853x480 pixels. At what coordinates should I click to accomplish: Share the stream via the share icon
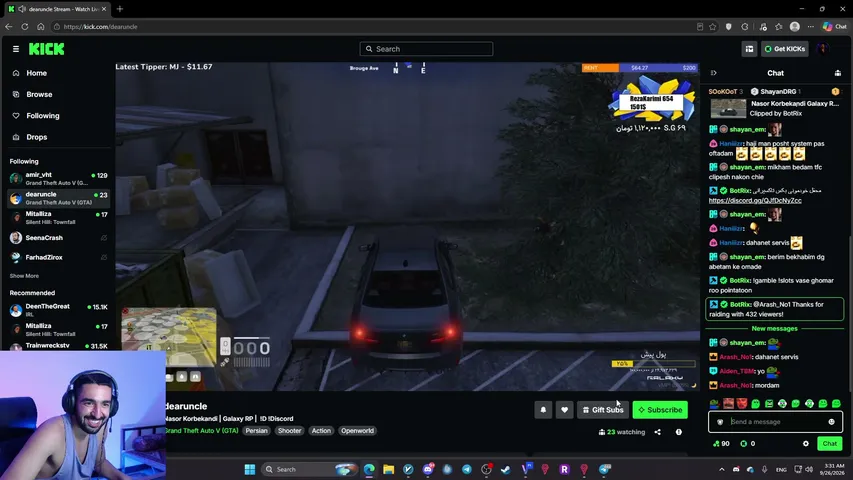658,432
